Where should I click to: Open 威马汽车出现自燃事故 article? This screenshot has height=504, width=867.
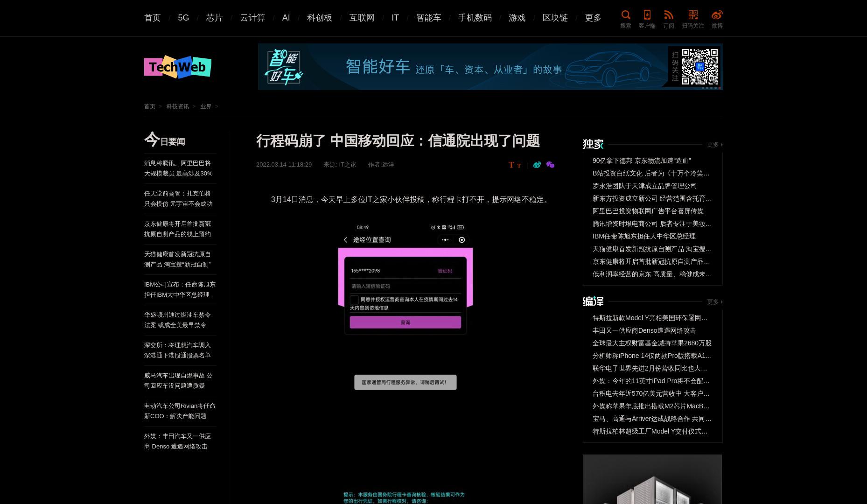coord(178,380)
